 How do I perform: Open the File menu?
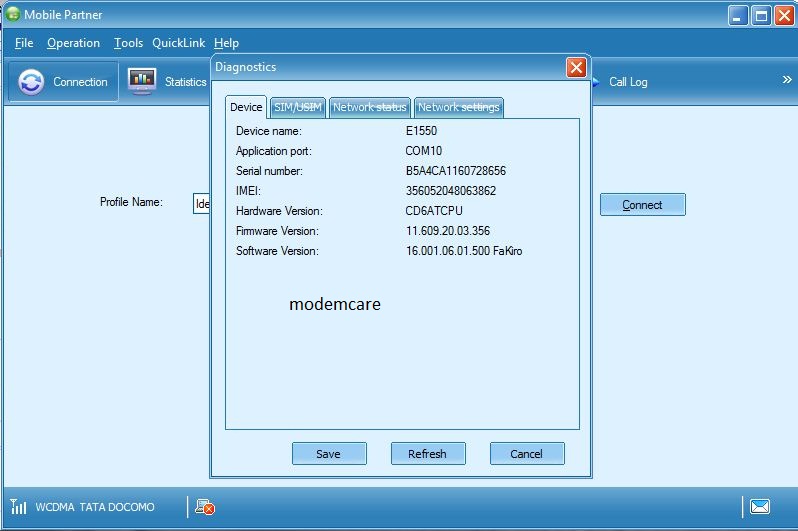click(24, 43)
